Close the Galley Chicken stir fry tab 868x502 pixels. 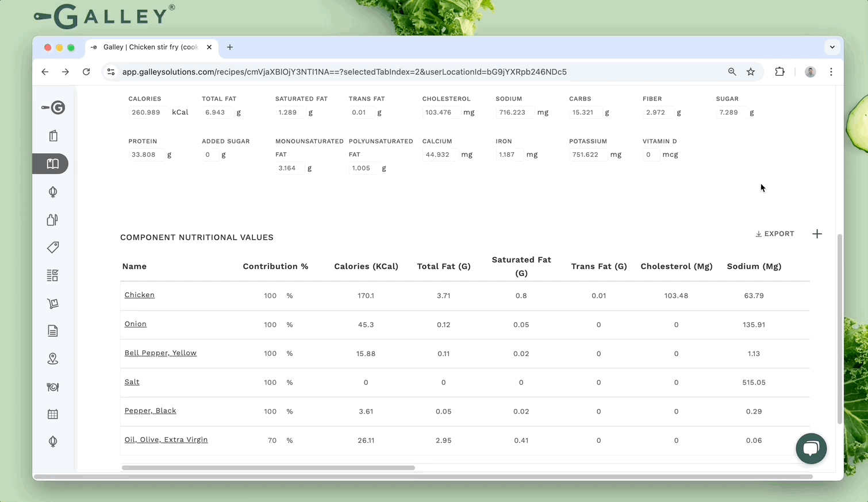click(209, 47)
